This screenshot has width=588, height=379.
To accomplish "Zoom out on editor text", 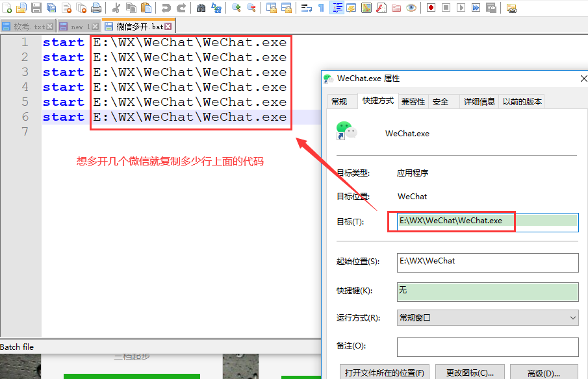I will (x=251, y=8).
